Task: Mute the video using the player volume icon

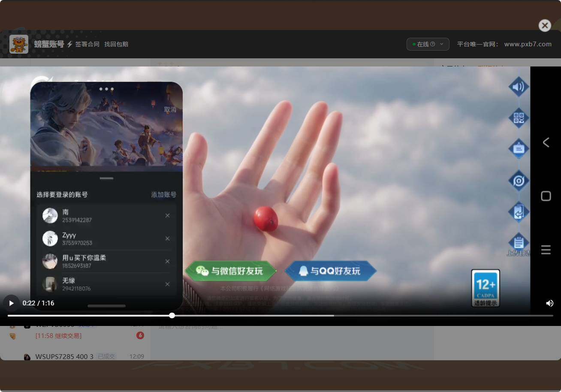Action: [549, 303]
